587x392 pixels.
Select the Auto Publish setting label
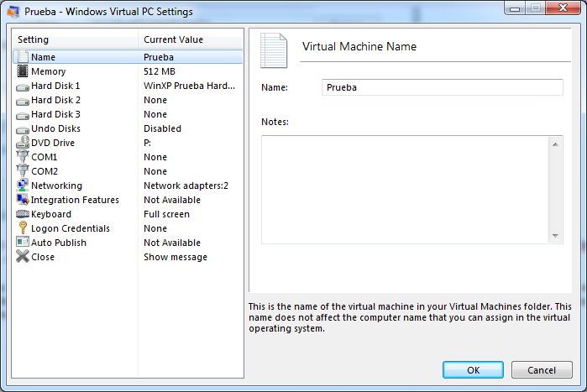(59, 243)
